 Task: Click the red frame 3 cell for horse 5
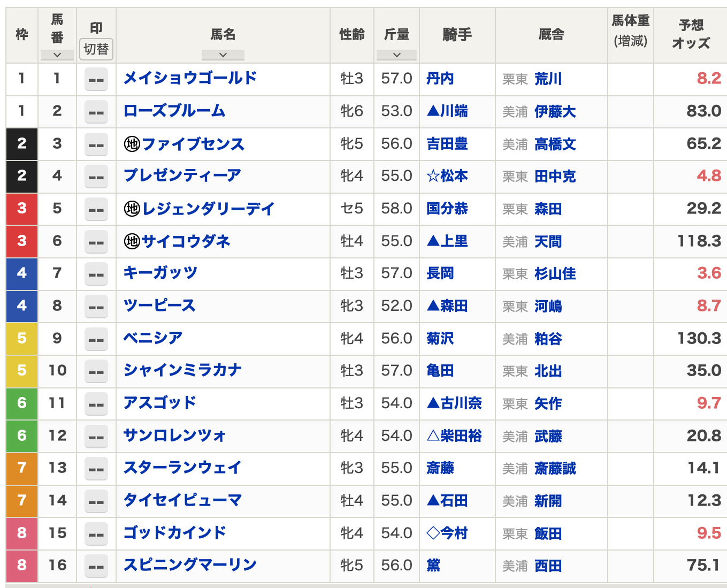coord(22,209)
